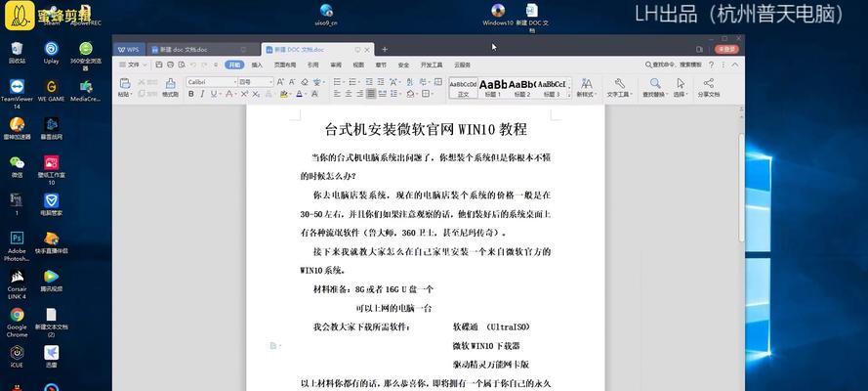Increase font size with the A+ icon
868x391 pixels.
[x=280, y=82]
